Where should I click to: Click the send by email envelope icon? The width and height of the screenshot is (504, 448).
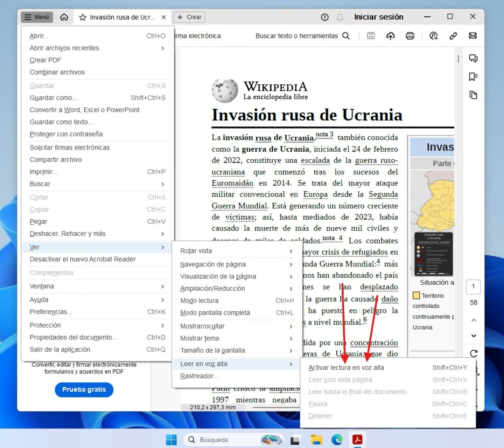[x=473, y=36]
